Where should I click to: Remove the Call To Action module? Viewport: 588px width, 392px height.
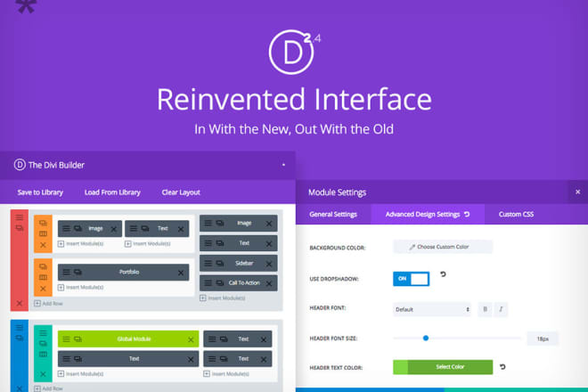[269, 283]
